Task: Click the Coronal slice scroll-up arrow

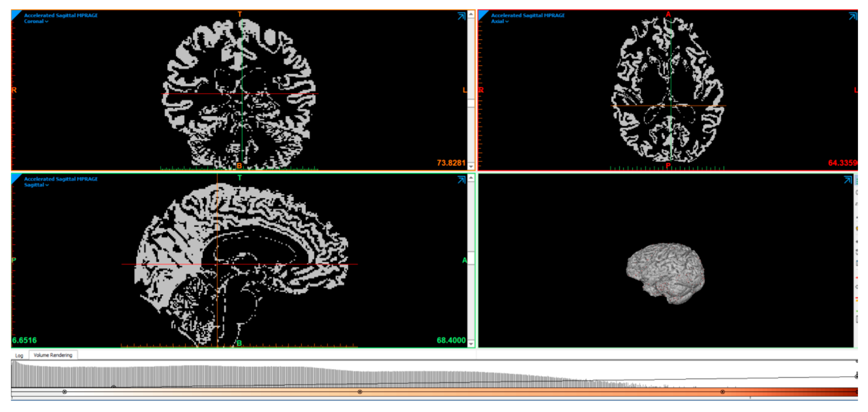Action: (471, 14)
